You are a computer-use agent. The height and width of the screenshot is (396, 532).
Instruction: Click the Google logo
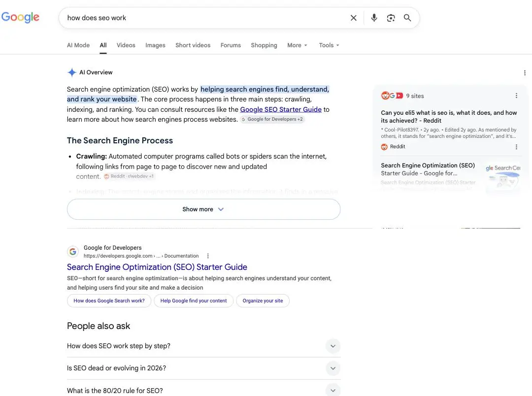(x=20, y=17)
